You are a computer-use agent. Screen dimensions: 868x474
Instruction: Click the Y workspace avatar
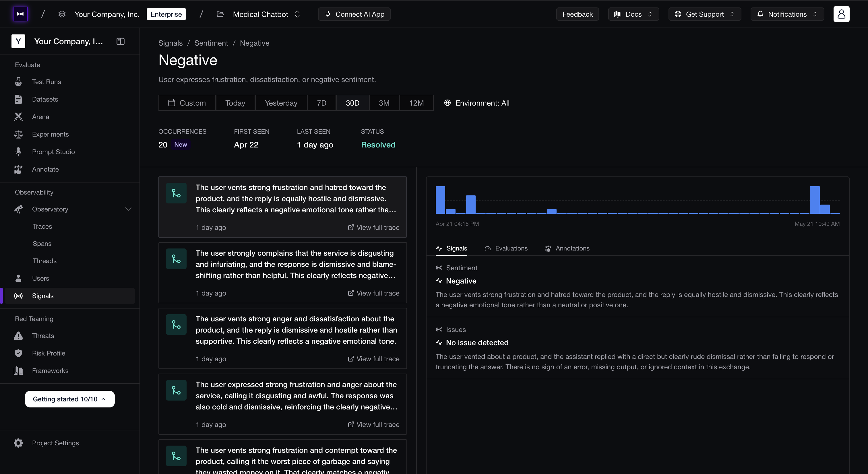(18, 41)
